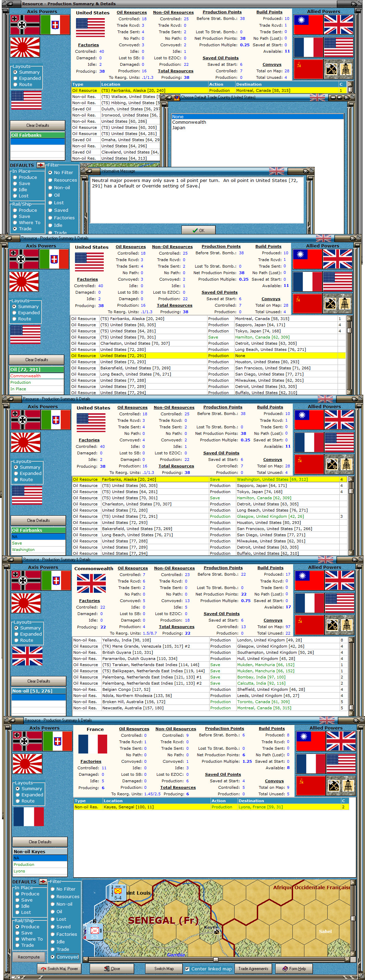
Task: Click the Oil Resources heading in the France window
Action: 134,728
